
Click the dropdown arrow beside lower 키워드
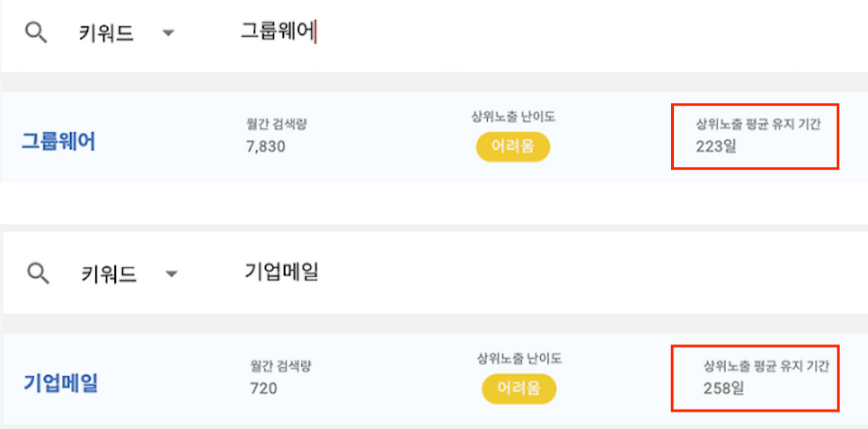tap(172, 273)
